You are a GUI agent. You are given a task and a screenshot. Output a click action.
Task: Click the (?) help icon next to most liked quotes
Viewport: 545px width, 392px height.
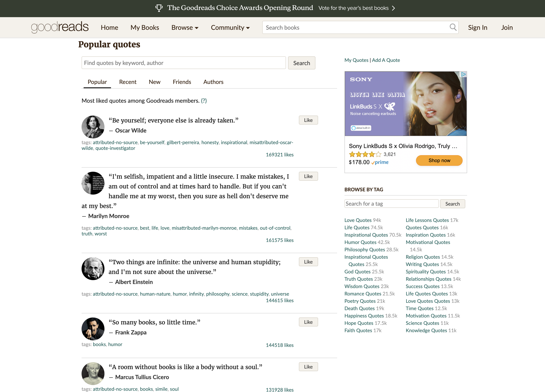pos(204,101)
